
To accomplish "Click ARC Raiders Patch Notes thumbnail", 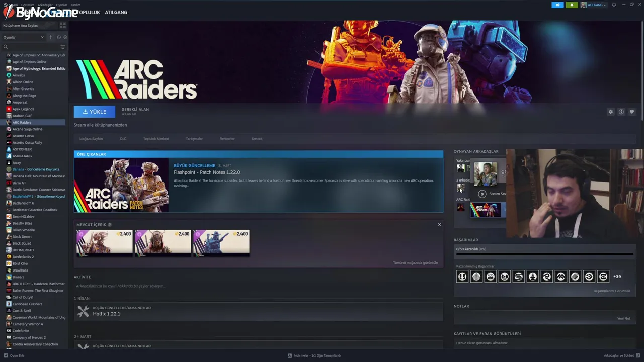I will 121,185.
